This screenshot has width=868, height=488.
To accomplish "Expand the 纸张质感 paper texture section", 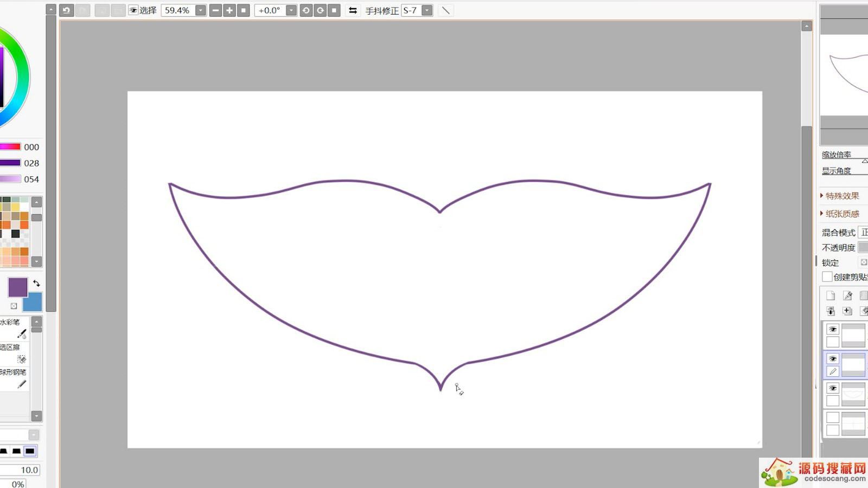I will [842, 214].
